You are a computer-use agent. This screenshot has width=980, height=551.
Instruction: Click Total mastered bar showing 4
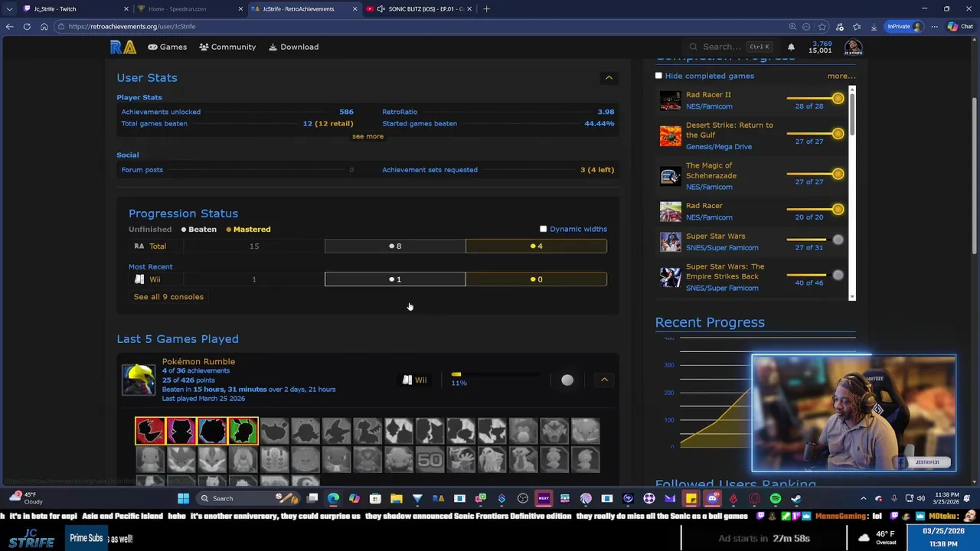pyautogui.click(x=536, y=246)
